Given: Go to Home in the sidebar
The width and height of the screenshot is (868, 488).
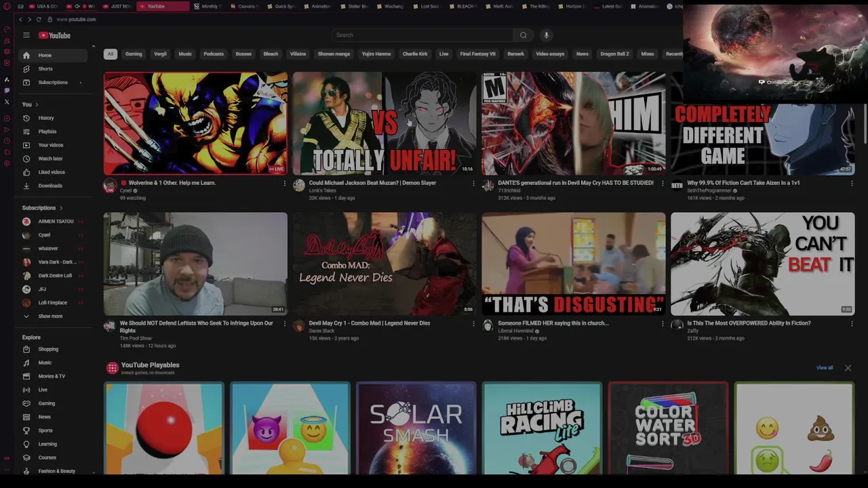Looking at the screenshot, I should 54,55.
